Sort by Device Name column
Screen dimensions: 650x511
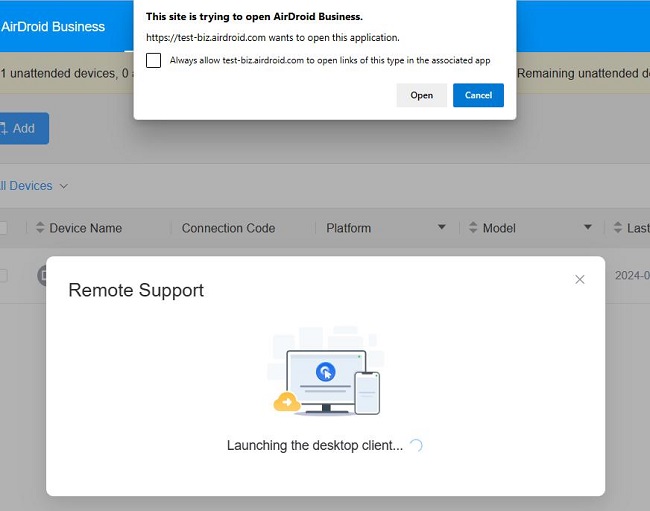pyautogui.click(x=40, y=227)
